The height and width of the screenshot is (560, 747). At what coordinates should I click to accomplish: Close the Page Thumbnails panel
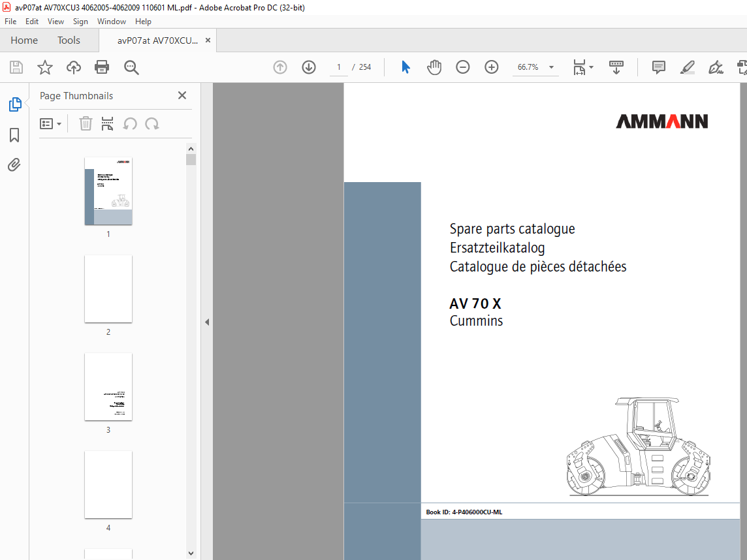click(182, 95)
